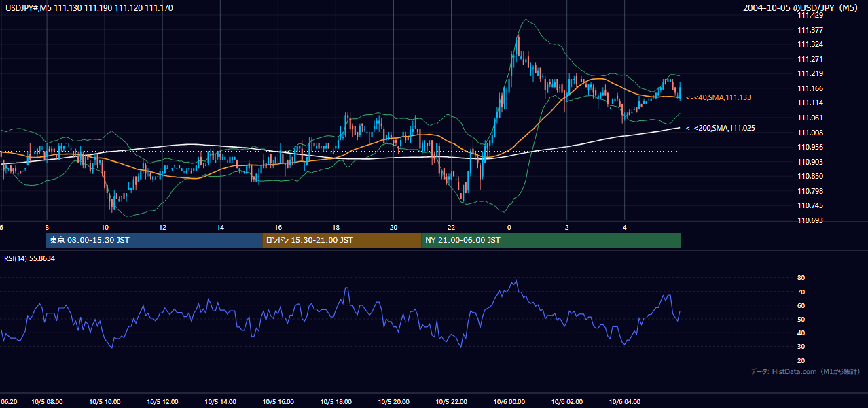This screenshot has height=408, width=868.
Task: Click price axis label 111.271
Action: coord(810,59)
